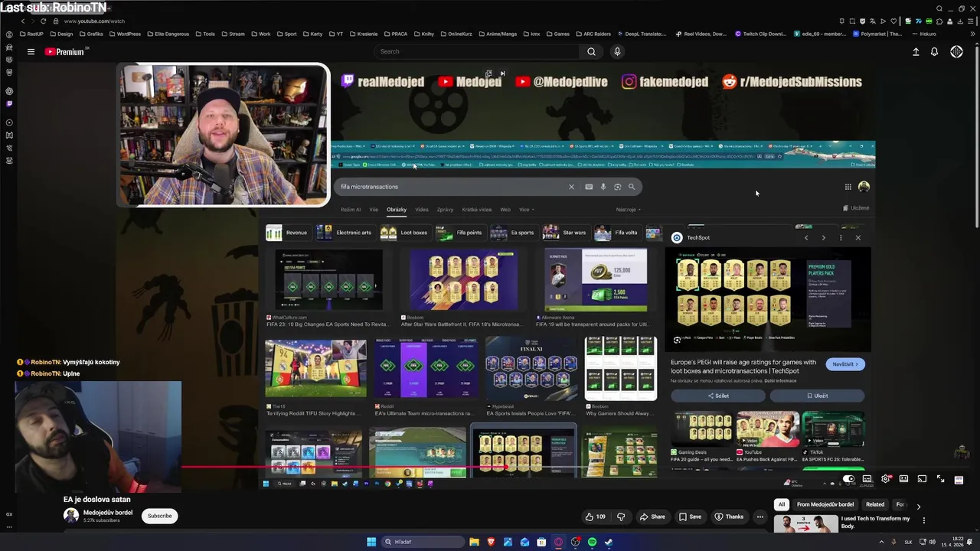This screenshot has width=980, height=551.
Task: Click the taskbar search box 'Hľadať'
Action: pyautogui.click(x=423, y=542)
